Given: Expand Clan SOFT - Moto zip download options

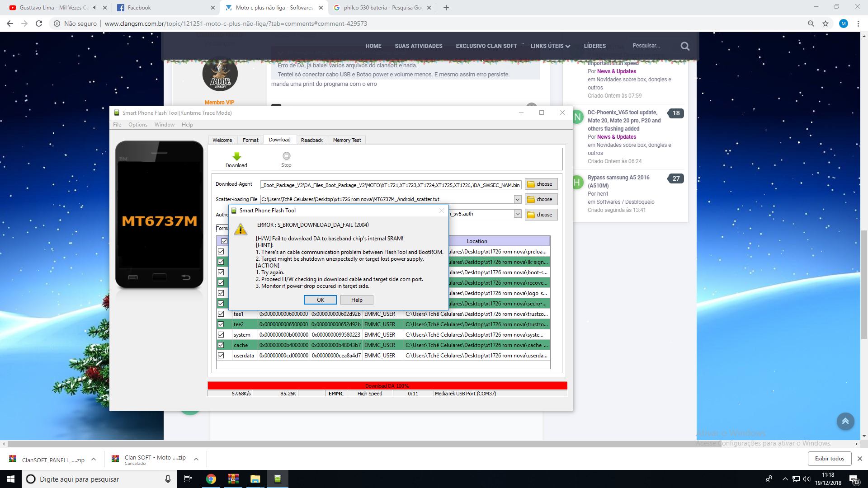Looking at the screenshot, I should click(x=196, y=459).
